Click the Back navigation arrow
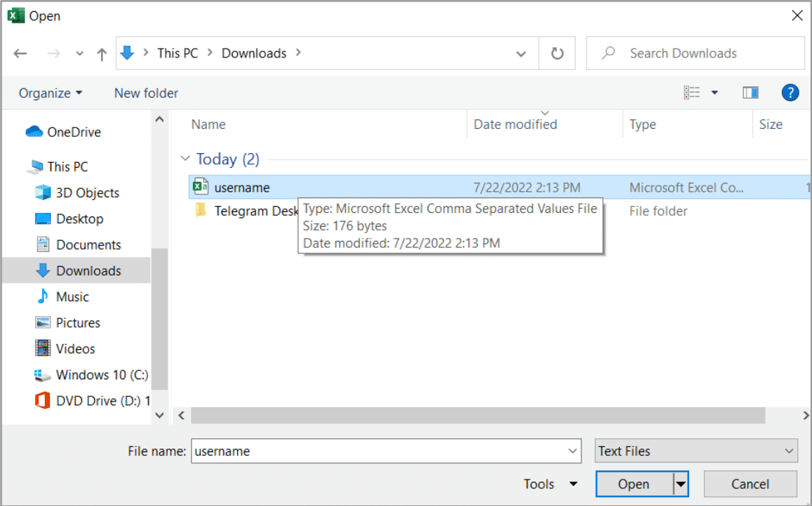 tap(20, 52)
